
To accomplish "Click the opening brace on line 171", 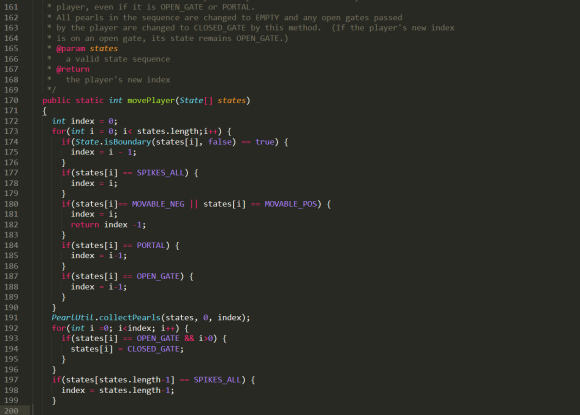I will pos(44,111).
